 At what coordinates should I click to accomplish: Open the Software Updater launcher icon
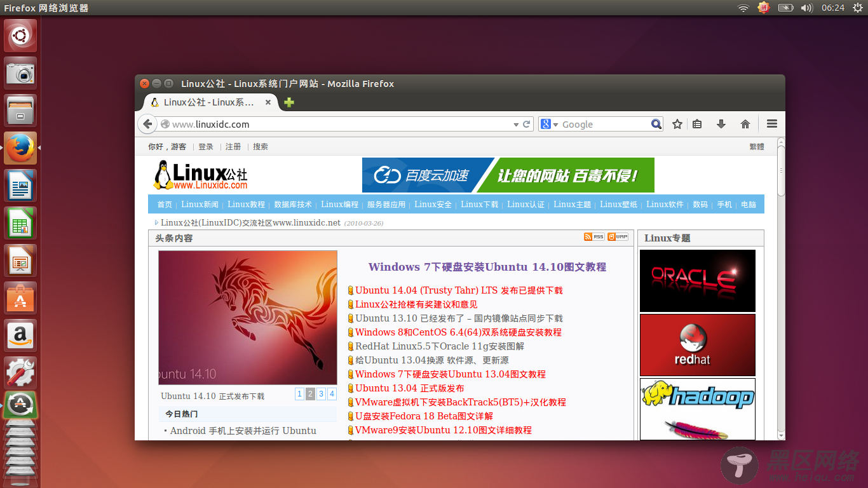click(21, 404)
